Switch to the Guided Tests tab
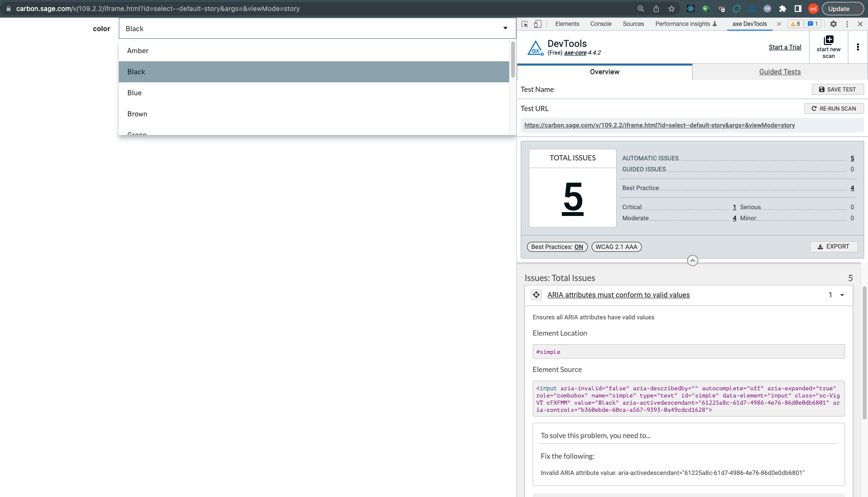The image size is (868, 497). [x=780, y=72]
